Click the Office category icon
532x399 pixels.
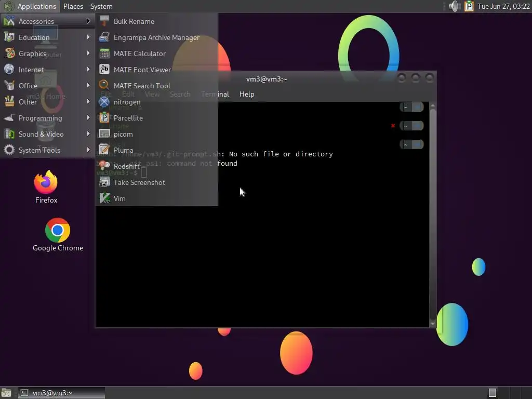9,85
